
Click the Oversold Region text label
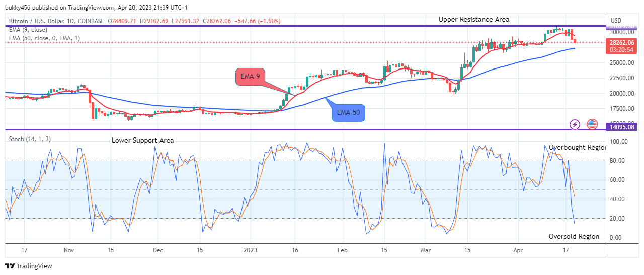574,236
